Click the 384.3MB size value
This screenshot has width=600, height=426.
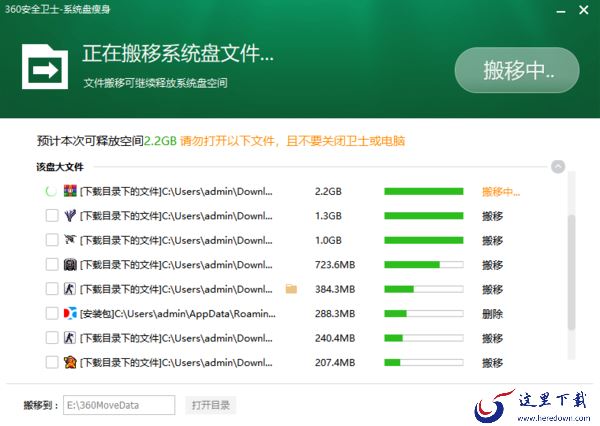(335, 289)
